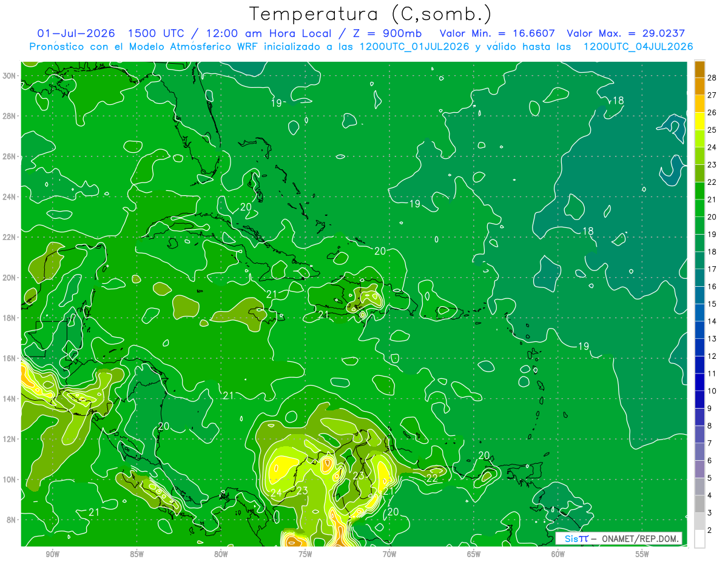This screenshot has width=728, height=562.
Task: Click the brown swatch above 28 on the color bar
Action: click(699, 69)
